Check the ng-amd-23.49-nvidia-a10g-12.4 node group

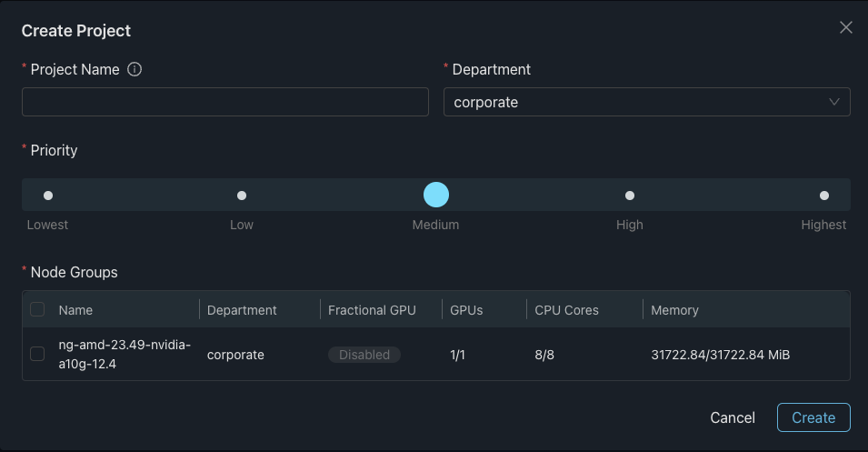[37, 354]
